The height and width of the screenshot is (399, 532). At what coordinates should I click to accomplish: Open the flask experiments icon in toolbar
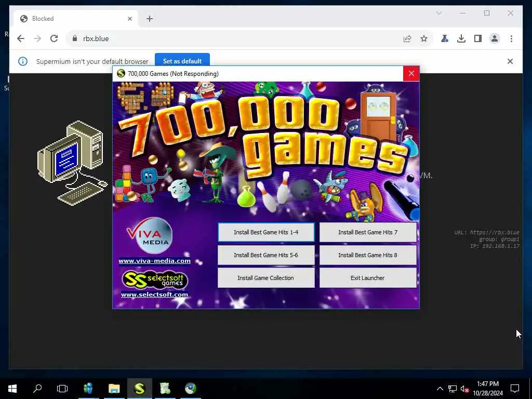[445, 38]
